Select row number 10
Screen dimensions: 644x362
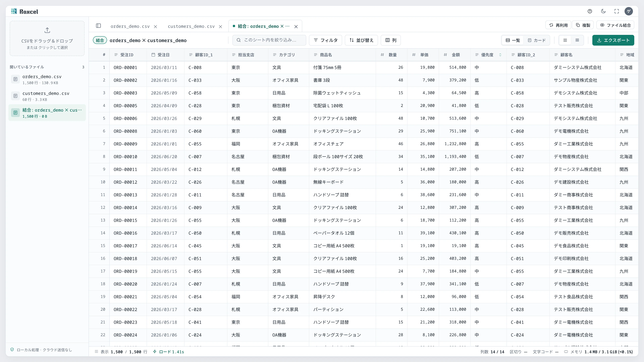(99, 182)
